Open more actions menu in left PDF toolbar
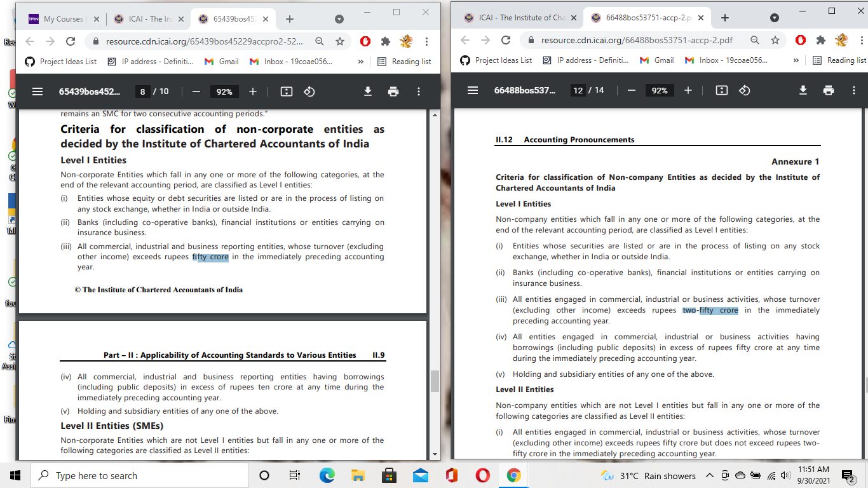This screenshot has width=868, height=488. click(419, 91)
